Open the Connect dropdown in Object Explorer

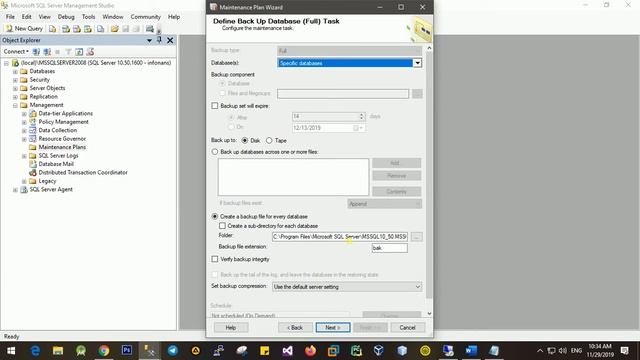[x=16, y=51]
